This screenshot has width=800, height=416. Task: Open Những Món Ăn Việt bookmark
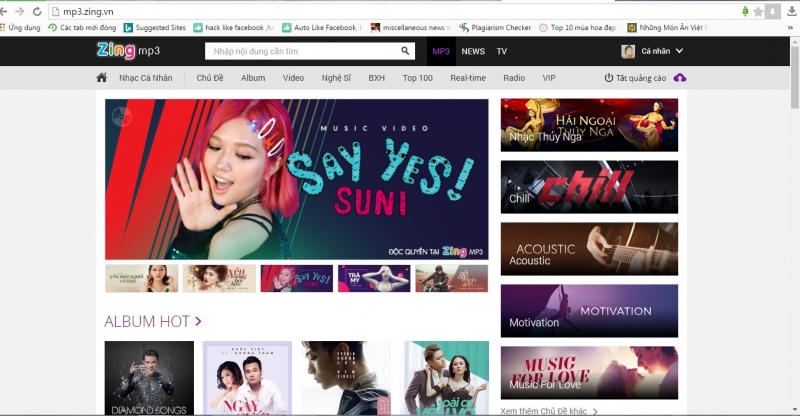click(x=667, y=28)
